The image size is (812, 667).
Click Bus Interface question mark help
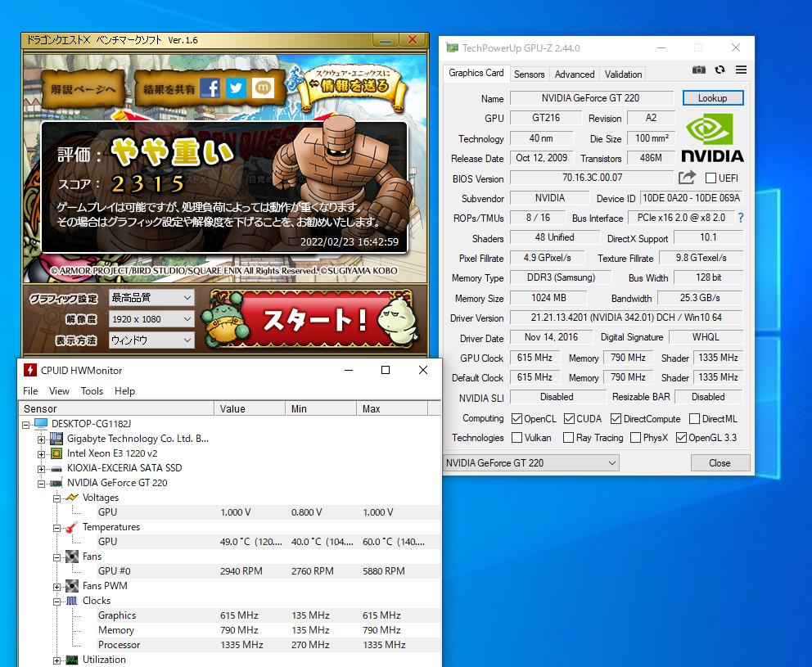click(x=741, y=218)
